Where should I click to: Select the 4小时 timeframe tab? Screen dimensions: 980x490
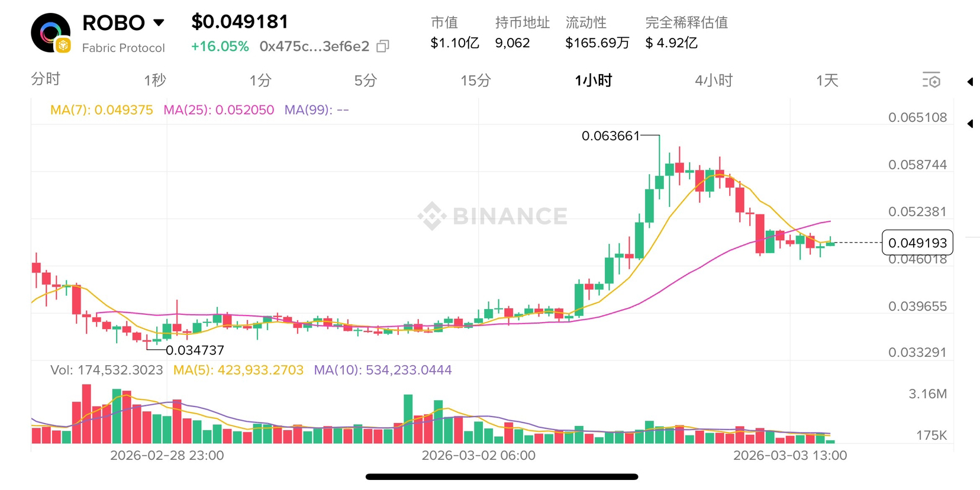click(713, 80)
